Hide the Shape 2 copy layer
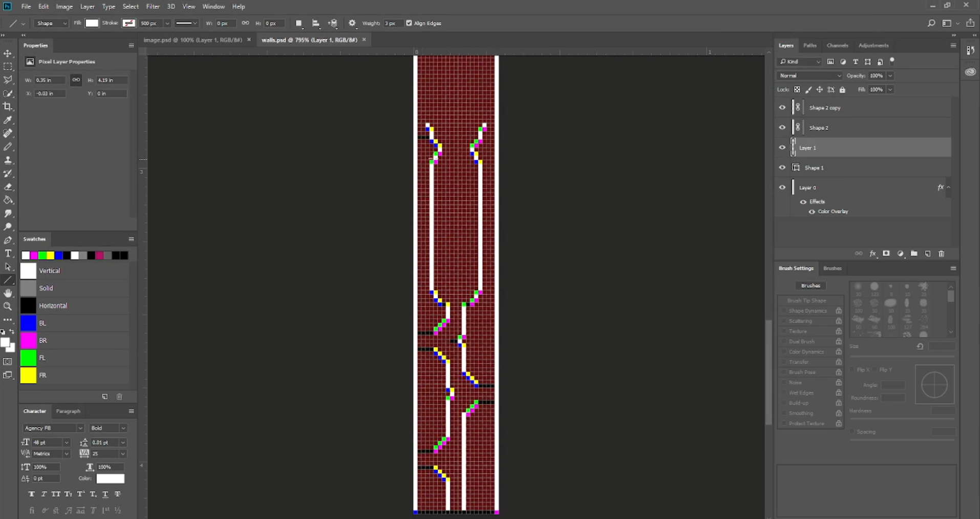The height and width of the screenshot is (519, 980). click(782, 108)
